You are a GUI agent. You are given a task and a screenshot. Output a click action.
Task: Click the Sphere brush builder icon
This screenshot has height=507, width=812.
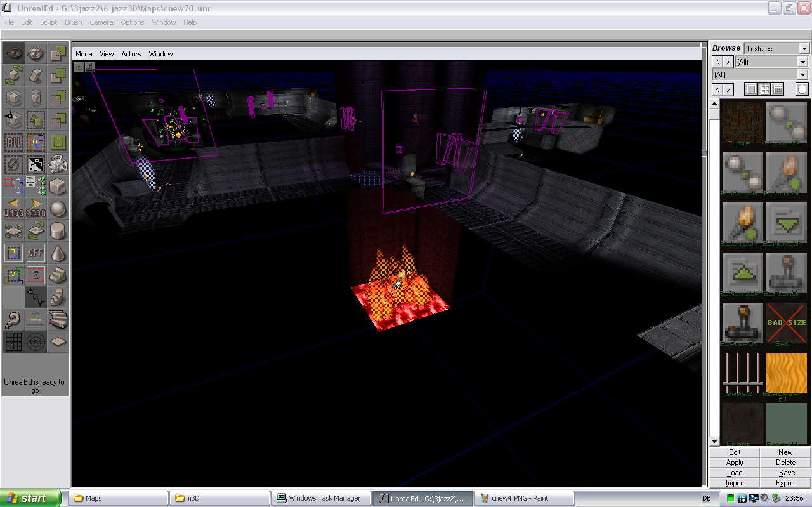(x=58, y=209)
